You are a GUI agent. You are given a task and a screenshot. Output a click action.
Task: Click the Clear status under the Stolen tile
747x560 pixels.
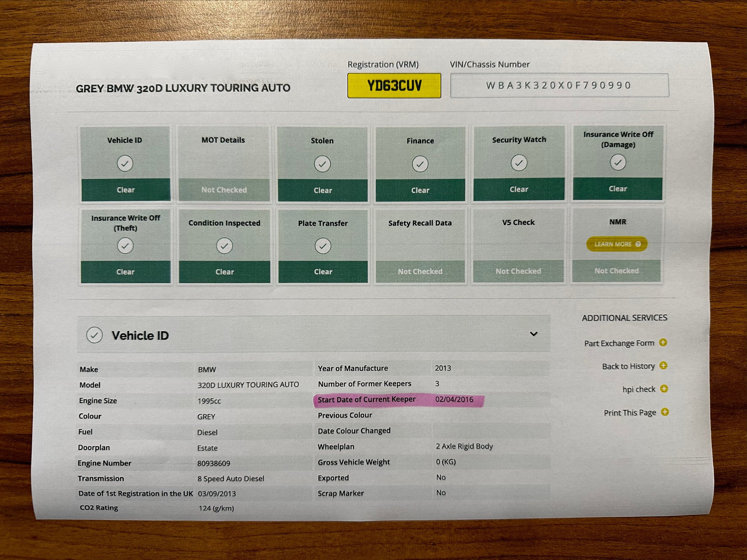tap(322, 190)
